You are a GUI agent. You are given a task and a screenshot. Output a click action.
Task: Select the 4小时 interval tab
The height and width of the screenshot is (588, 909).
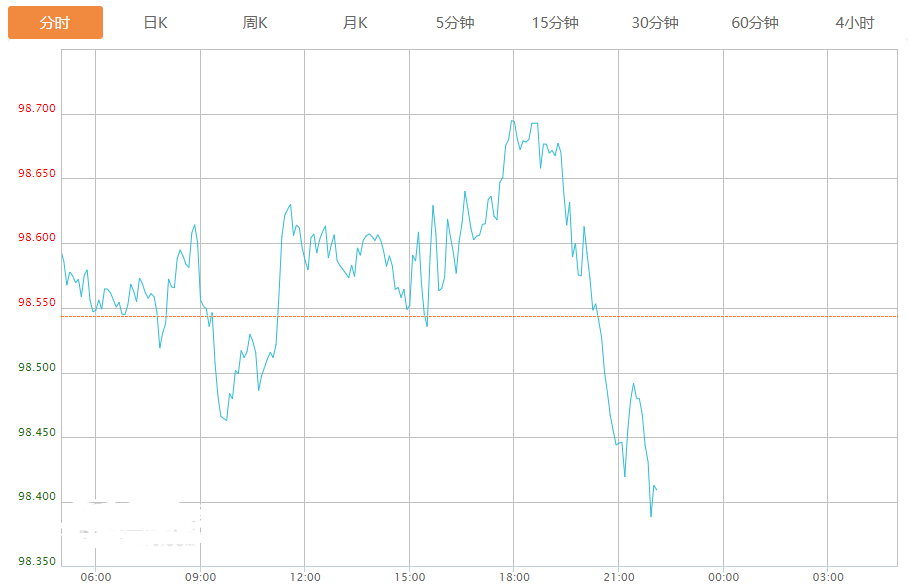click(855, 23)
